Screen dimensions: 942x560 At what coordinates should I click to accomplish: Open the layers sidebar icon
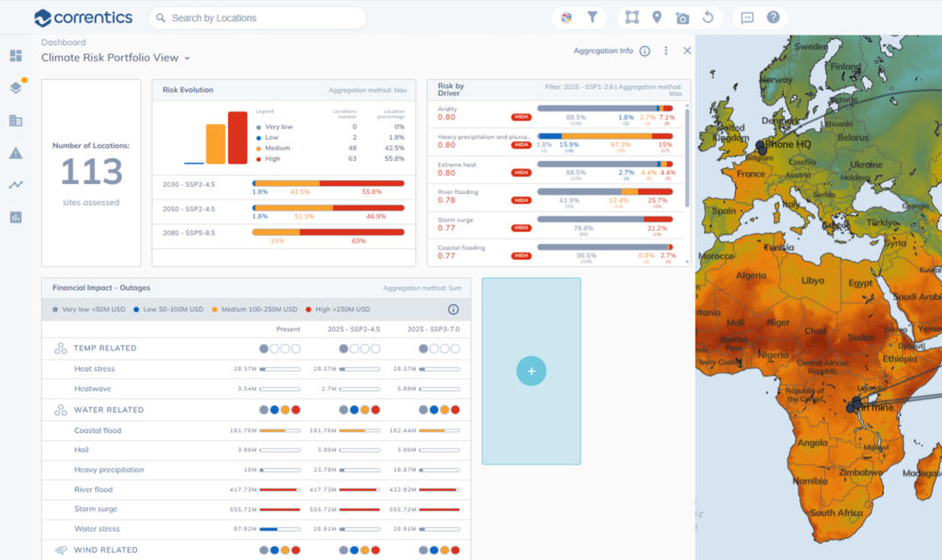[x=17, y=87]
